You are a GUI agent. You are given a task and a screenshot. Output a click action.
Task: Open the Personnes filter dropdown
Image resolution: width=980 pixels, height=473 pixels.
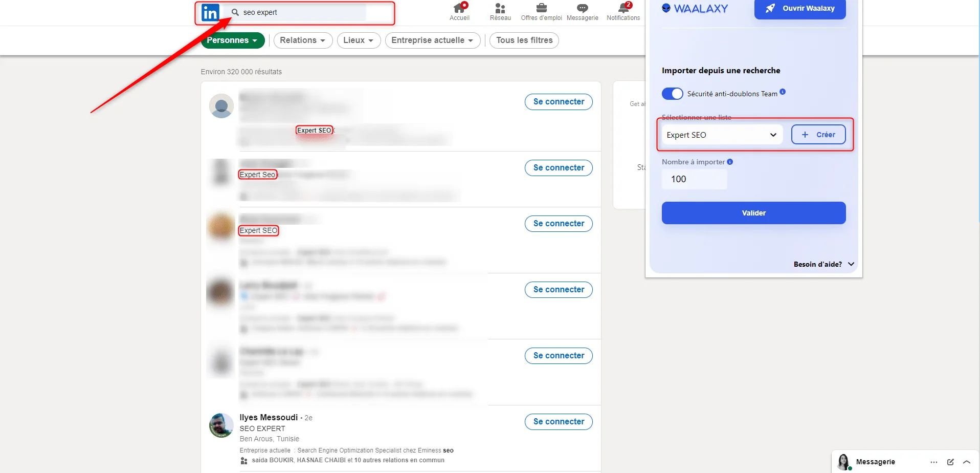coord(233,40)
